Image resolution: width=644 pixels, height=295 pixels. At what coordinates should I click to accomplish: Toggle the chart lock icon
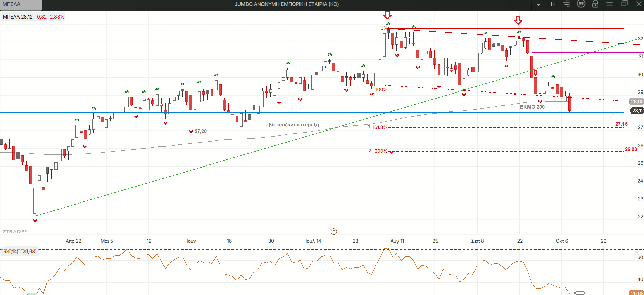(595, 4)
